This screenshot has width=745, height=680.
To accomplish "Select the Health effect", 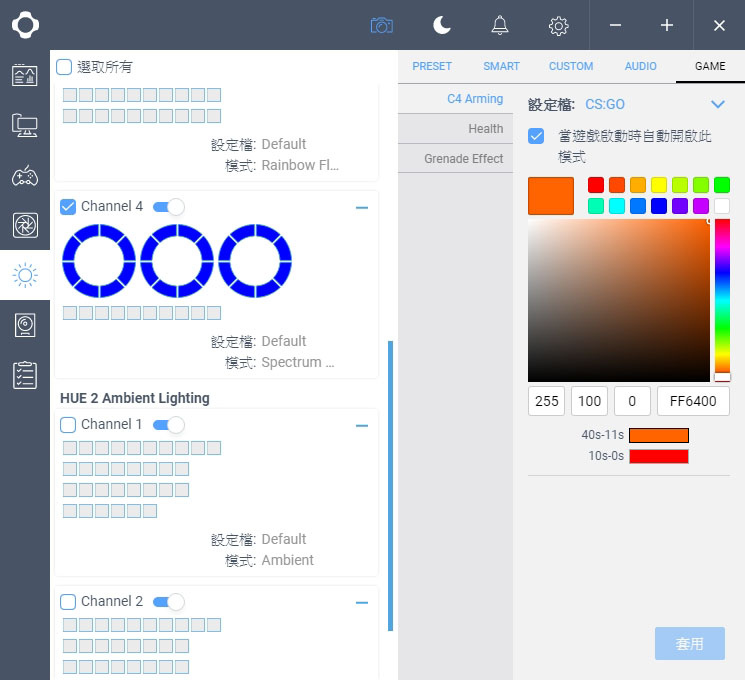I will 455,128.
